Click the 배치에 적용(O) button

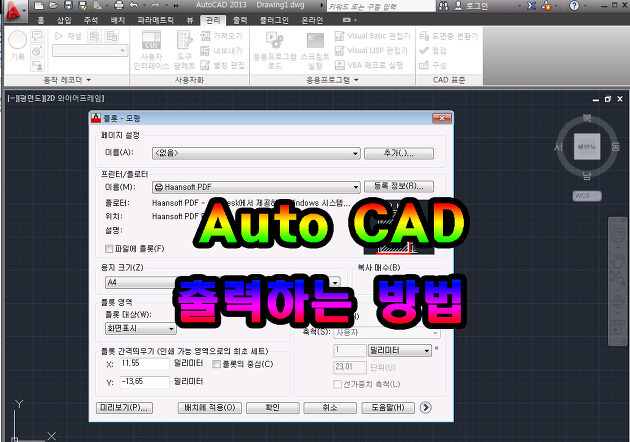click(x=210, y=408)
